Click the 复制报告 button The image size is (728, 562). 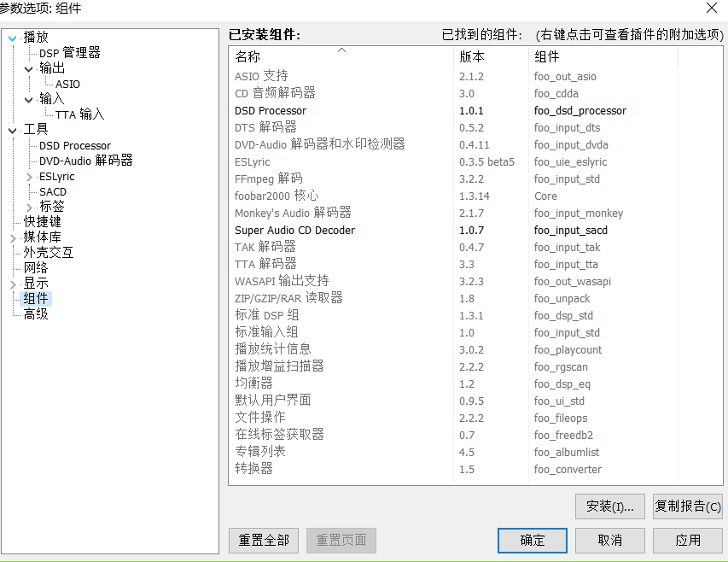click(687, 506)
